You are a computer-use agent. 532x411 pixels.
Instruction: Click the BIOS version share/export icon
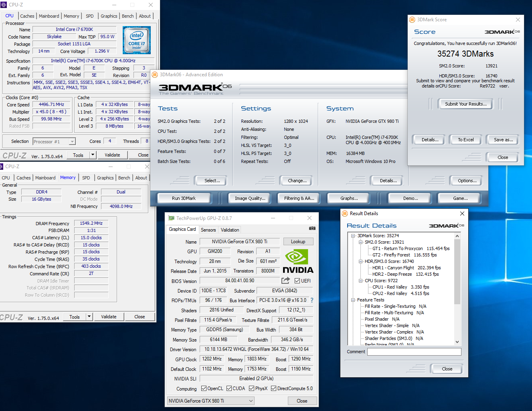[285, 281]
